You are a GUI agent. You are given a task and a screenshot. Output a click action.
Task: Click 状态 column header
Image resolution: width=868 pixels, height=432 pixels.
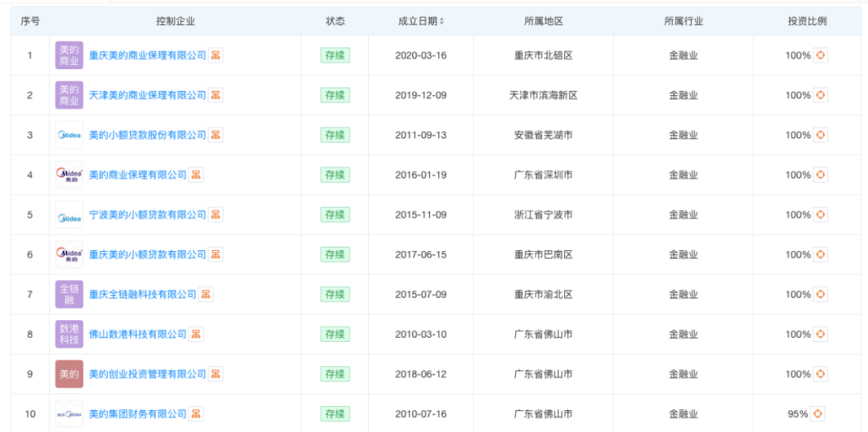[x=335, y=22]
